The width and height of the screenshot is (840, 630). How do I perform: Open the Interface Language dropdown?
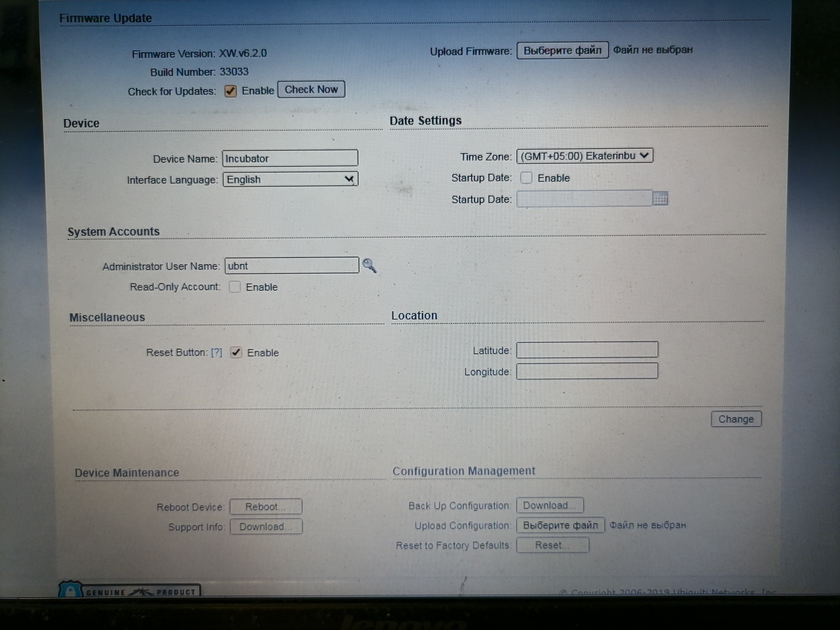pyautogui.click(x=290, y=179)
